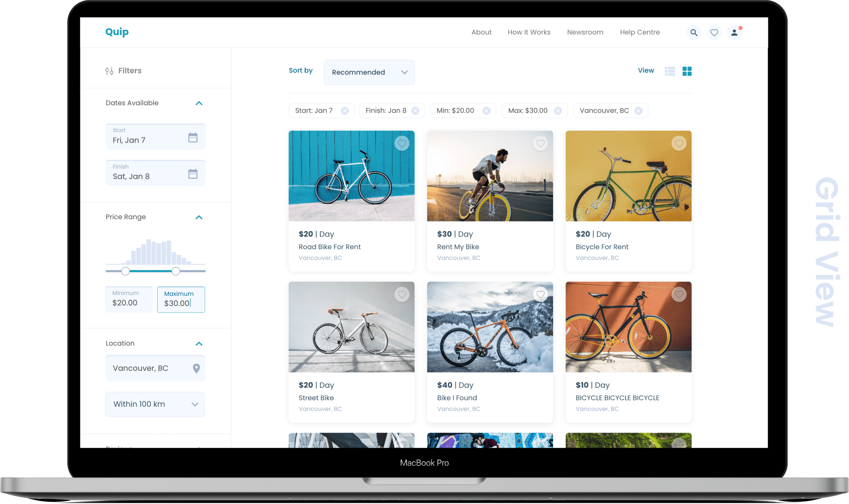Image resolution: width=849 pixels, height=504 pixels.
Task: Open calendar icon in Start date field
Action: [193, 137]
